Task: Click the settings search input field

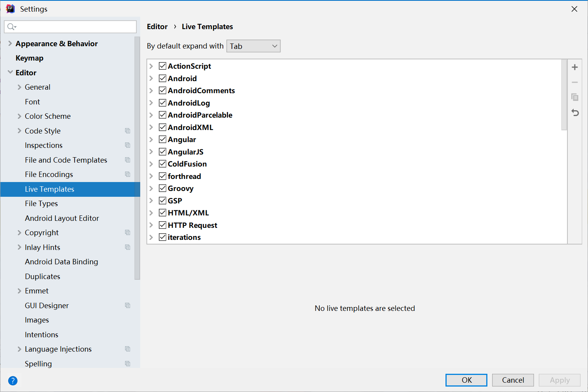Action: [x=70, y=27]
